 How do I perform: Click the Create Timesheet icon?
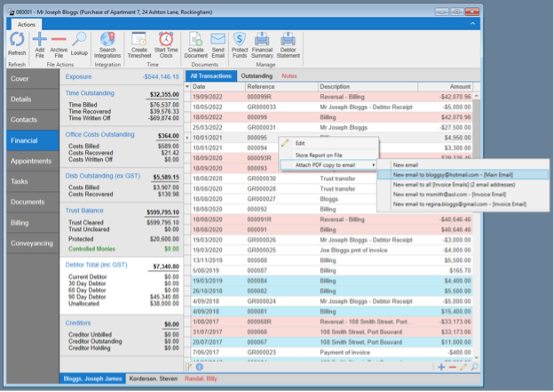point(139,39)
